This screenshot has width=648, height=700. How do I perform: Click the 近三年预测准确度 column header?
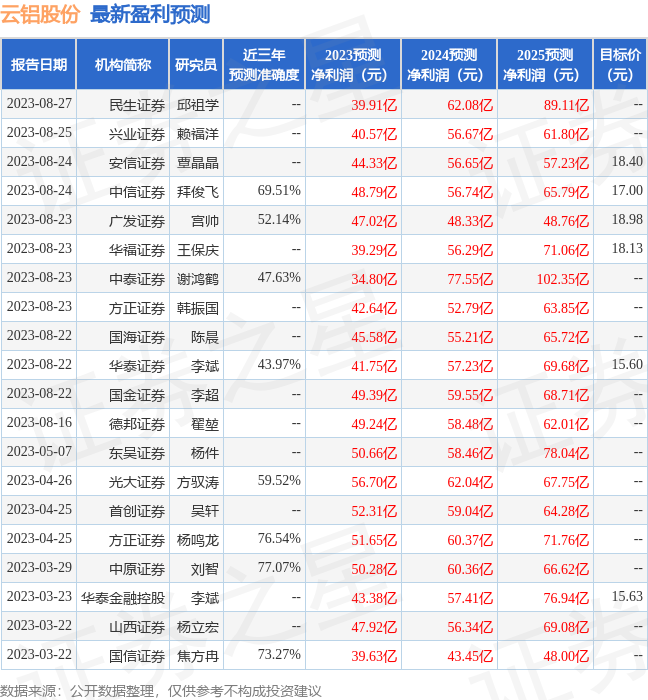tap(264, 64)
